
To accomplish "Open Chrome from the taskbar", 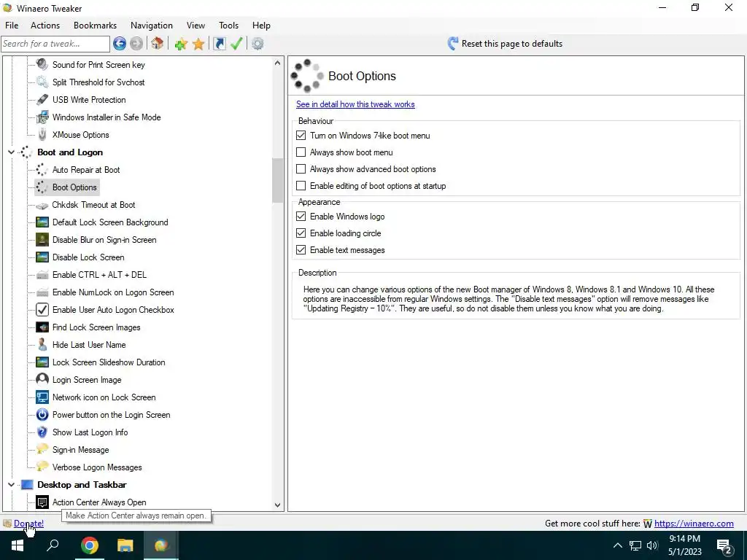I will (90, 545).
